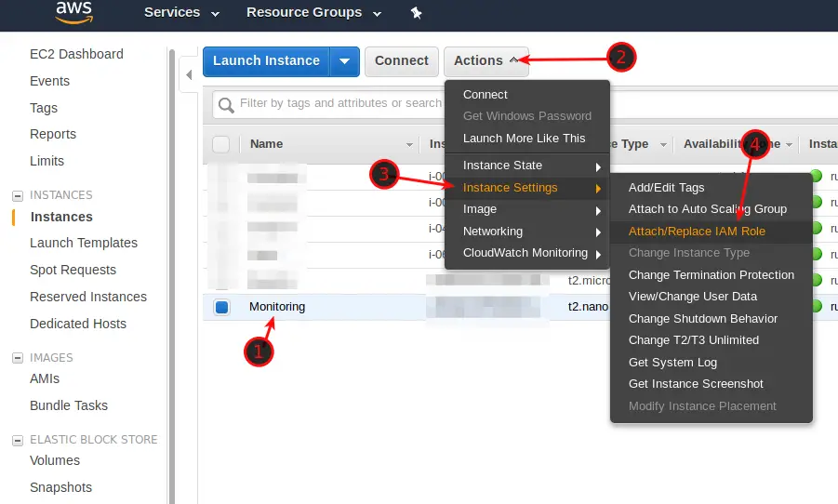Viewport: 838px width, 504px height.
Task: Open the Instance Type column dropdown arrow
Action: click(663, 145)
